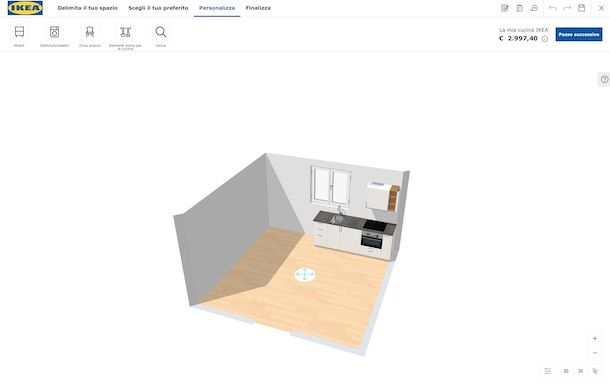610x384 pixels.
Task: Click the restore design history icon
Action: tap(534, 8)
